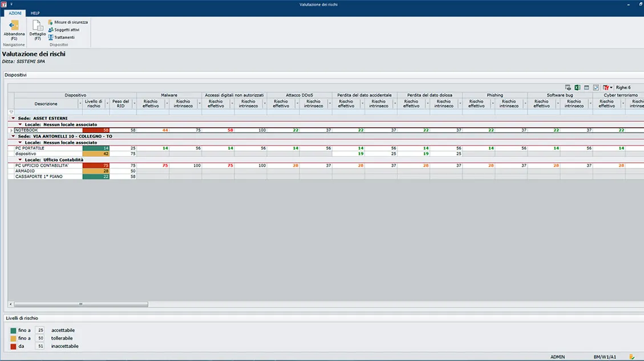
Task: Export the grid to Excel
Action: point(577,87)
